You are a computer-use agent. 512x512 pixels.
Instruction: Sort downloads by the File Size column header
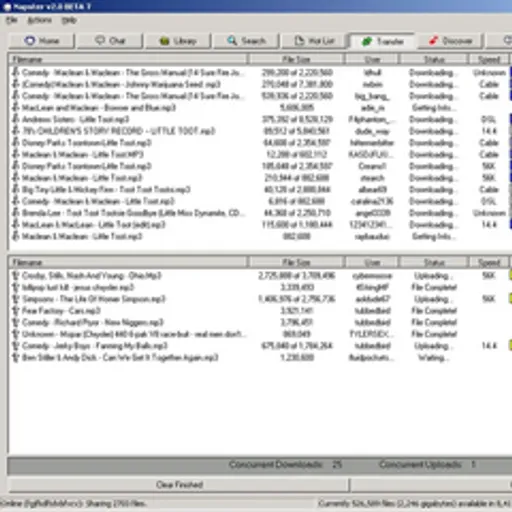coord(296,59)
